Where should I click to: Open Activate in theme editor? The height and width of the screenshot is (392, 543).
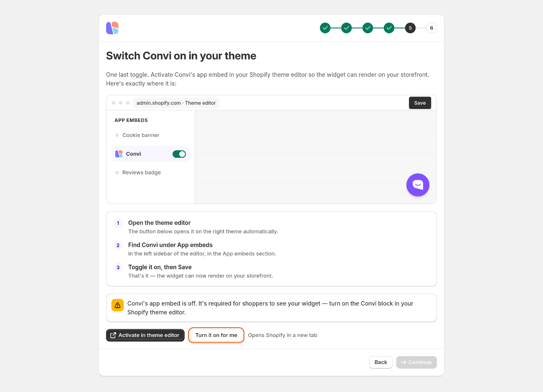click(x=145, y=335)
